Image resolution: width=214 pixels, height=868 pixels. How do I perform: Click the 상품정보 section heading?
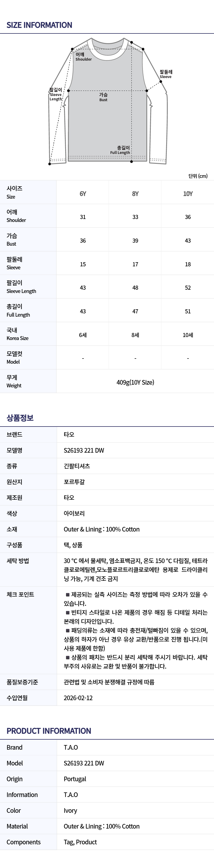pos(20,418)
